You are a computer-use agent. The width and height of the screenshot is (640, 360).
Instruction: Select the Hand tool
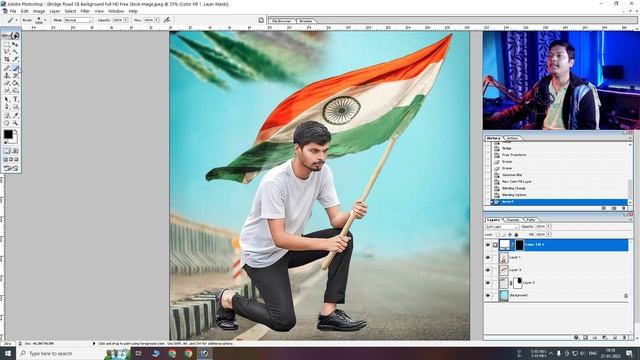[7, 123]
